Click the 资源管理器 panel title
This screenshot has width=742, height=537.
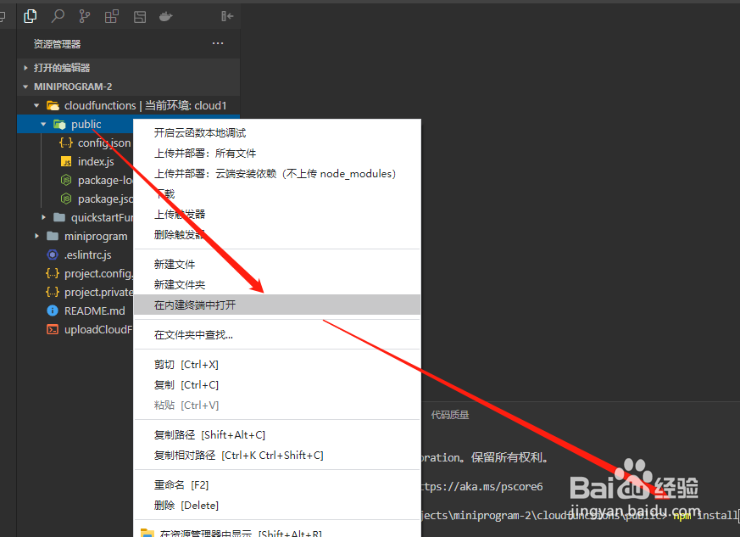click(57, 44)
